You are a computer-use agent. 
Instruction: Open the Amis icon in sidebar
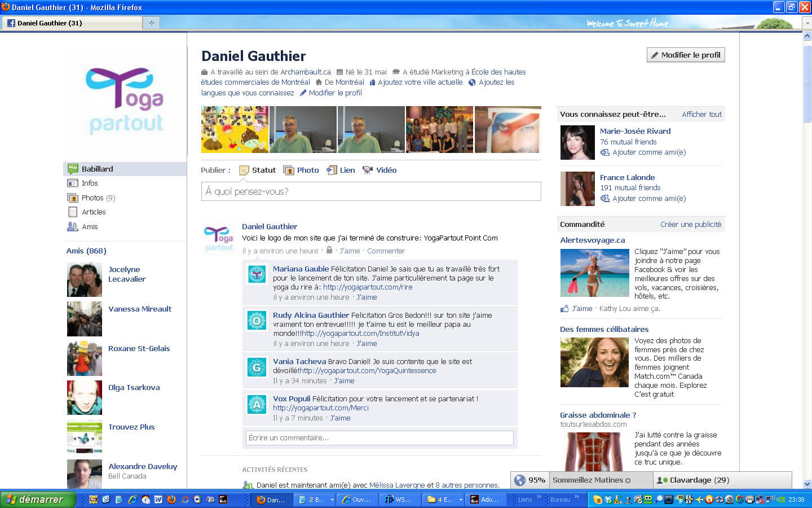pos(73,227)
